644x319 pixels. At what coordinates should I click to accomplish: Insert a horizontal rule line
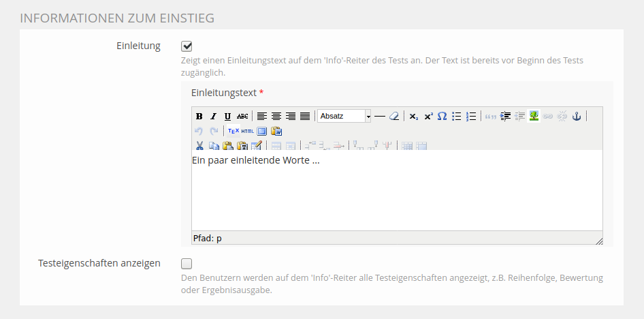point(380,117)
